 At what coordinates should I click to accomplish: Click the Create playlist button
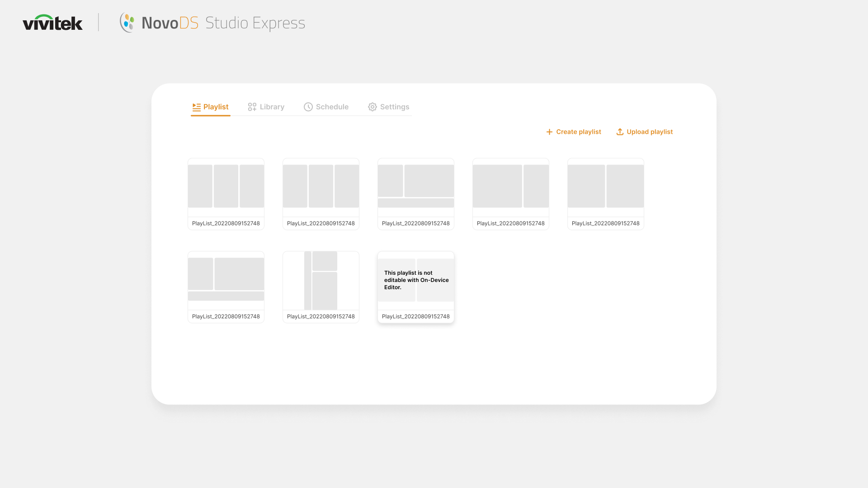[578, 132]
